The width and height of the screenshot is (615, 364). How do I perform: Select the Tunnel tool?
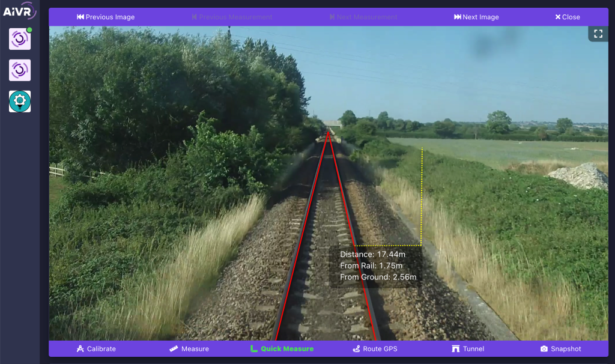point(468,349)
